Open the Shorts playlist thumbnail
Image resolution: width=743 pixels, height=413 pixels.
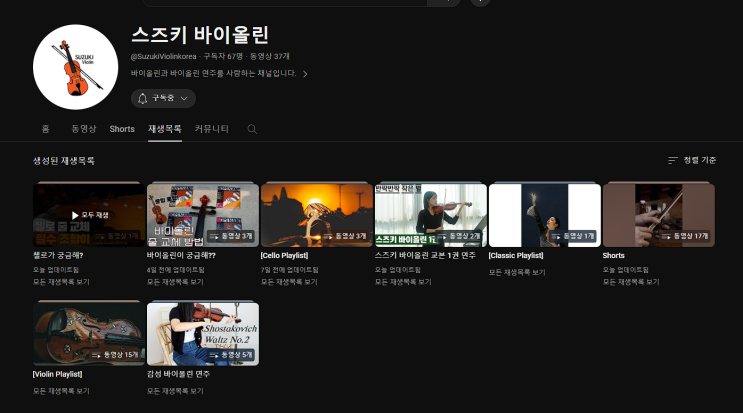659,215
